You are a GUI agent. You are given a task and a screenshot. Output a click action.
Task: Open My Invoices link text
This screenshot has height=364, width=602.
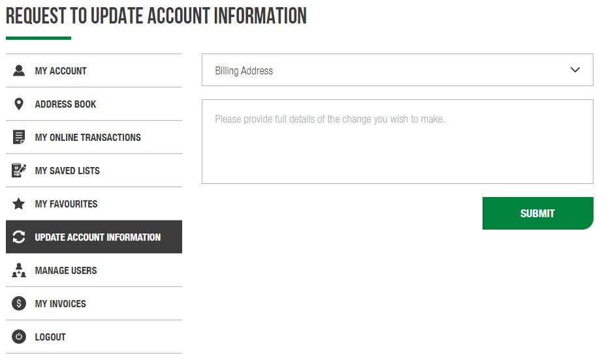click(x=60, y=304)
